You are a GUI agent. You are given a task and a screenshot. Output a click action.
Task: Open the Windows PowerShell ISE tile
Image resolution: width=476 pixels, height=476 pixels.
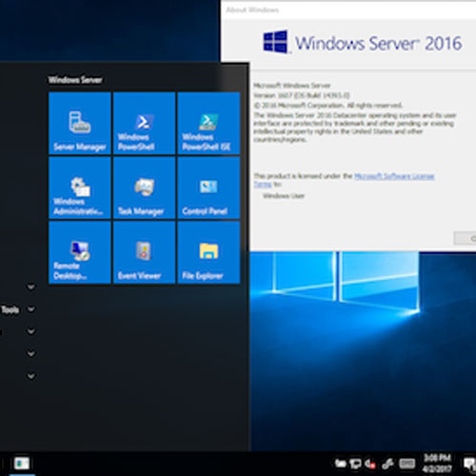(208, 123)
